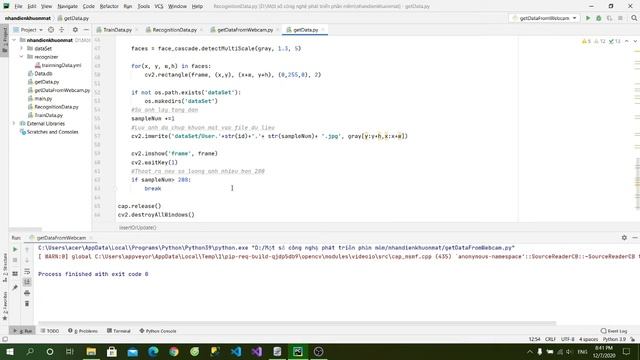This screenshot has width=640, height=360.
Task: Click the stop button in the top toolbar
Action: click(620, 18)
